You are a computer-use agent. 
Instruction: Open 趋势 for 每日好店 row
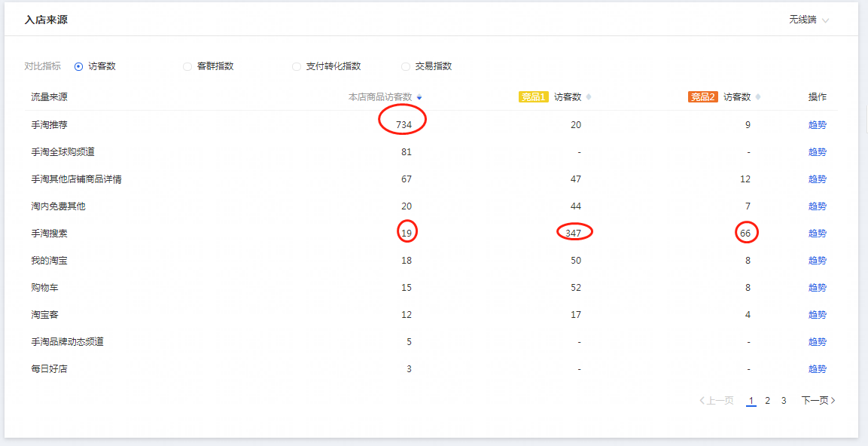tap(817, 369)
